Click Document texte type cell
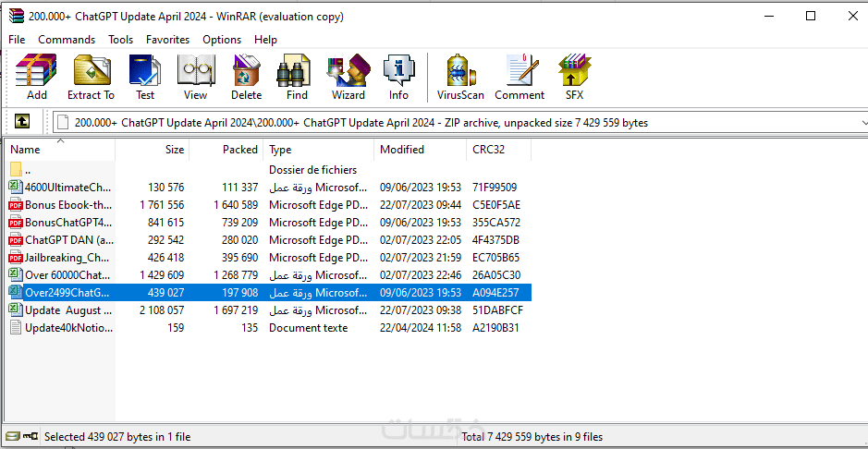The height and width of the screenshot is (449, 868). click(x=308, y=328)
